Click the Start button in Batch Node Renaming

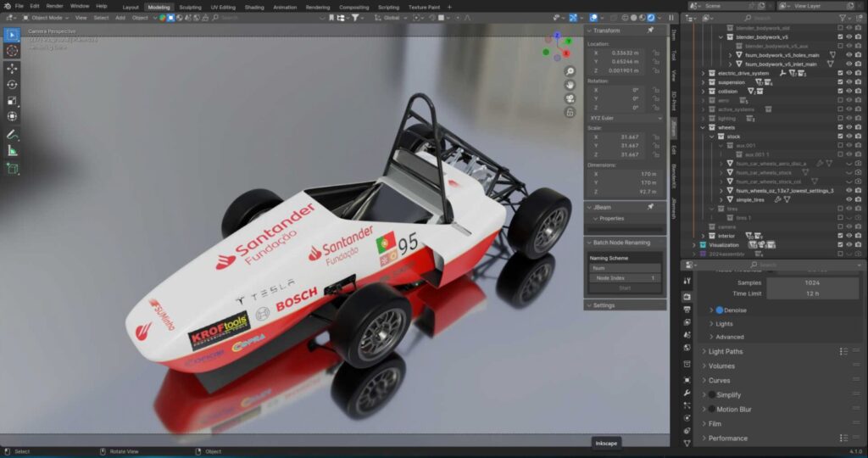point(625,288)
